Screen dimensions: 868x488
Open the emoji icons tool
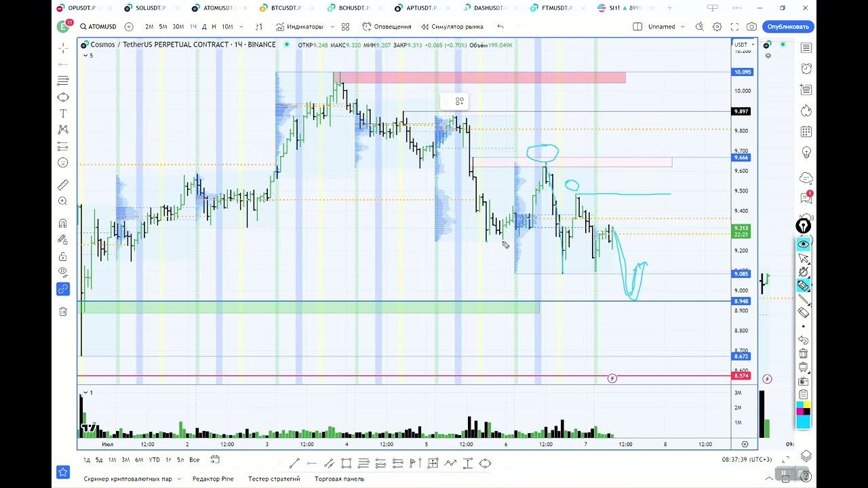[x=63, y=163]
